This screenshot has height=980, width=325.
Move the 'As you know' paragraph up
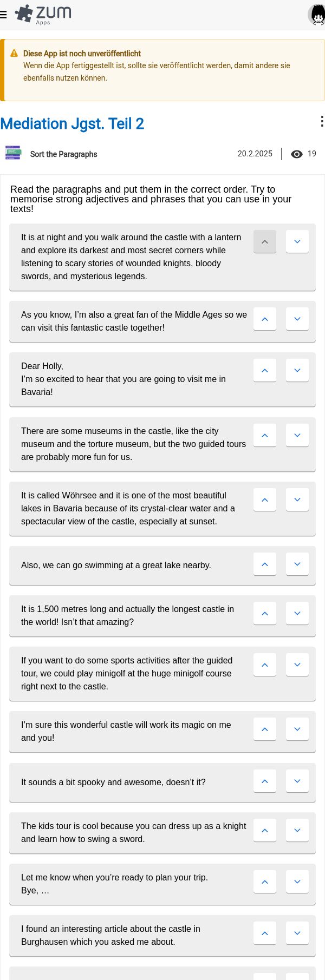coord(265,319)
